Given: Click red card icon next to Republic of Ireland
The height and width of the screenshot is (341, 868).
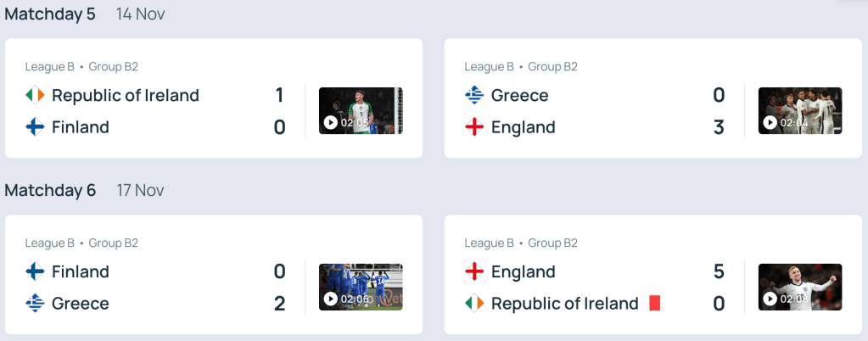Looking at the screenshot, I should click(x=654, y=303).
